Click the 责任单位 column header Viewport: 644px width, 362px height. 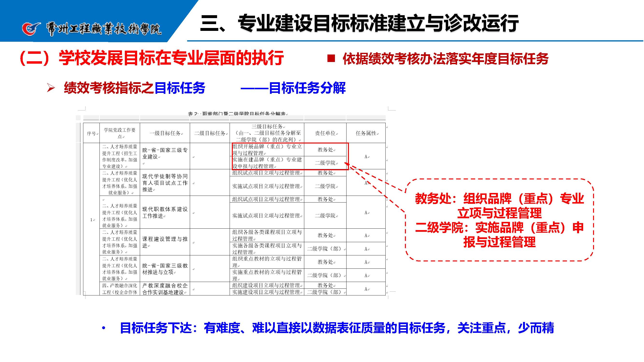coord(326,133)
